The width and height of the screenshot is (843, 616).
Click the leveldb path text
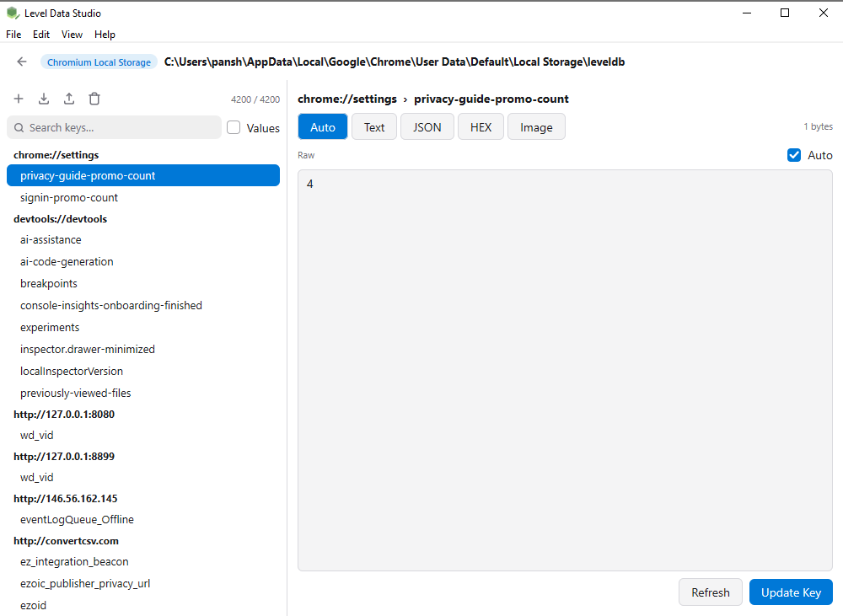(395, 62)
